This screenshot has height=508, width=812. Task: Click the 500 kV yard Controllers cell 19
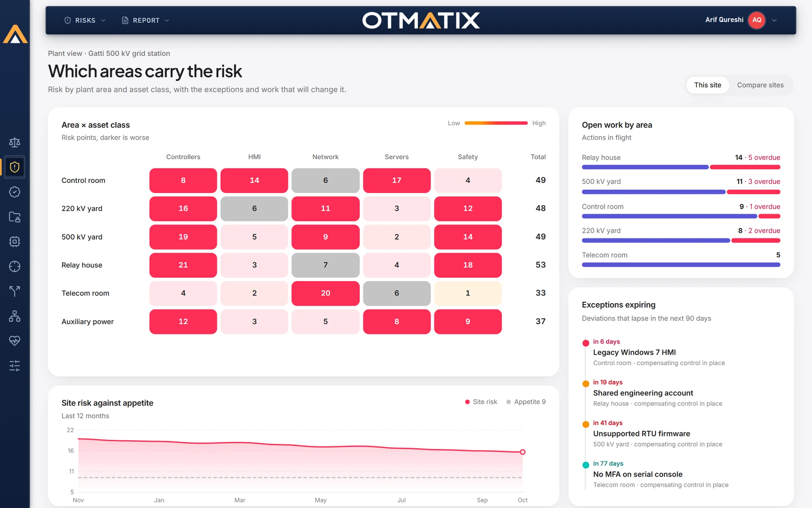(183, 237)
